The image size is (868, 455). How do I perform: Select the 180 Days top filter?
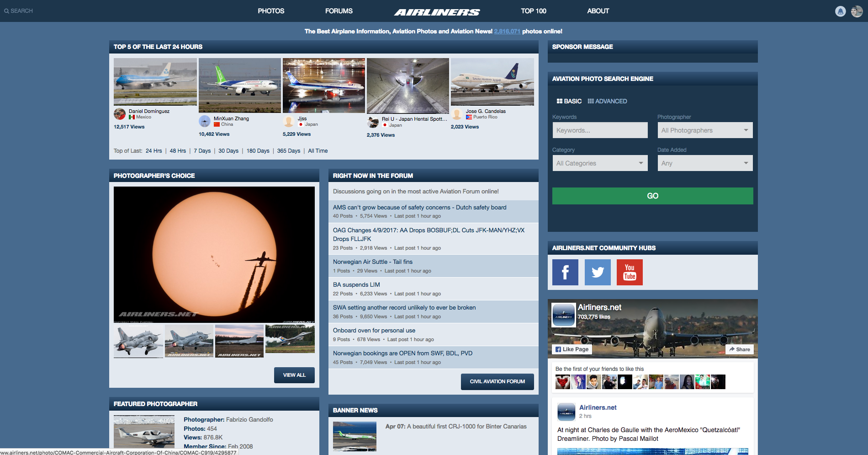click(258, 151)
